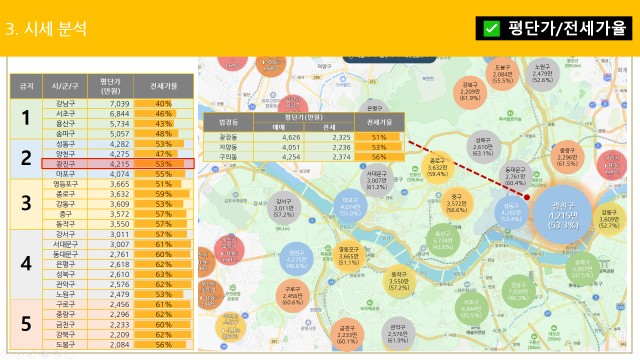Viewport: 640px width, 360px height.
Task: Select the 전세 sub-header in the small table
Action: point(329,127)
